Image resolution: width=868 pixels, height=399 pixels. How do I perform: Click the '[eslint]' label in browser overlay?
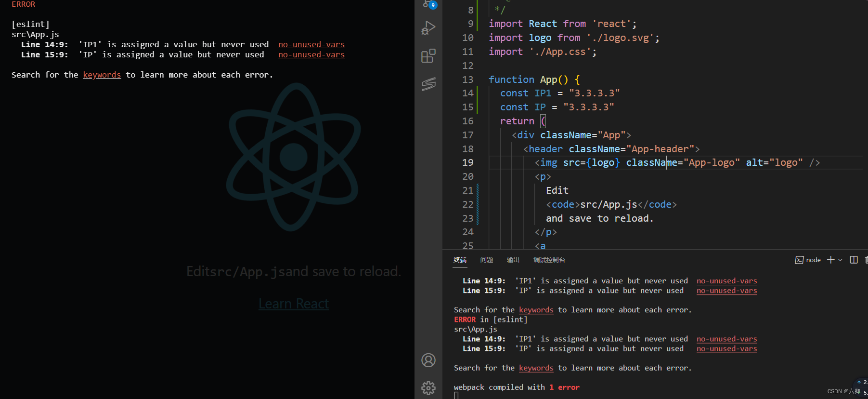30,24
